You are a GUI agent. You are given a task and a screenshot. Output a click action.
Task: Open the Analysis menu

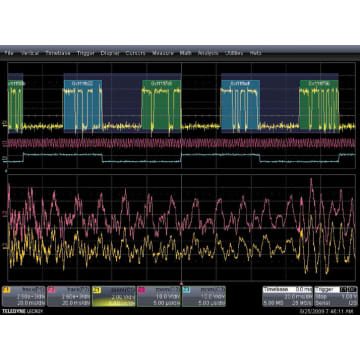[208, 53]
